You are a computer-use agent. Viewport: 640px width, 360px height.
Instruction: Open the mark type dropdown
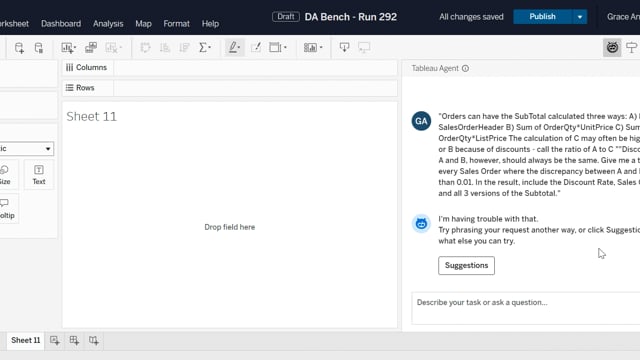[27, 149]
